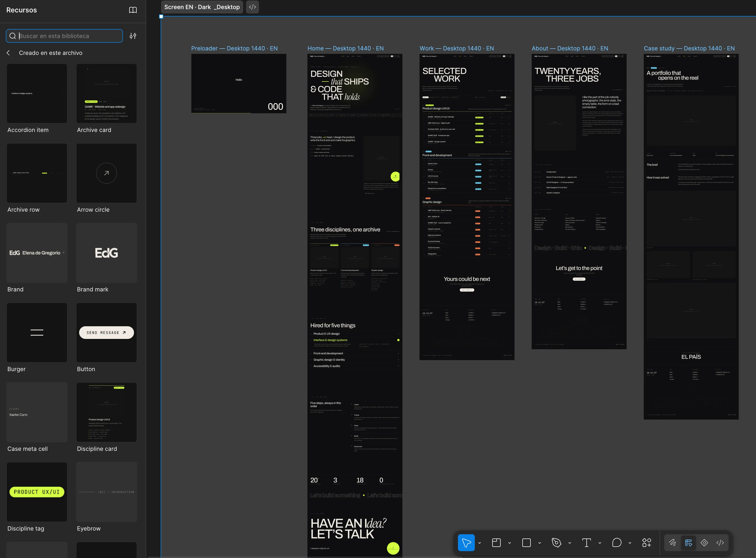
Task: Expand the Frame tool options chevron
Action: 510,543
